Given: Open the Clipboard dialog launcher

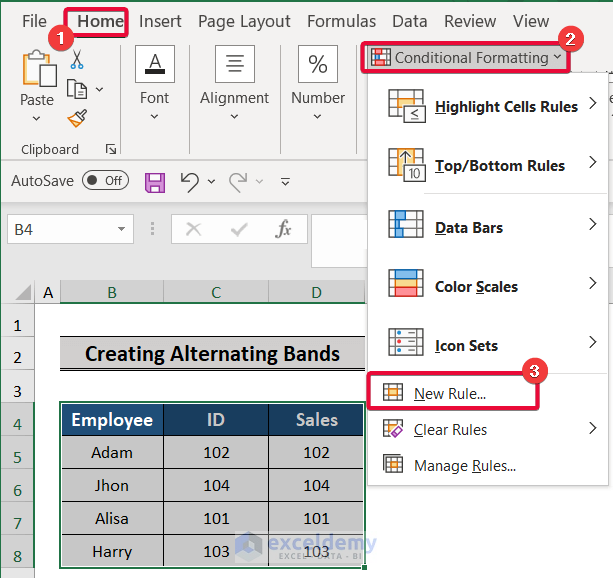Looking at the screenshot, I should pyautogui.click(x=111, y=149).
